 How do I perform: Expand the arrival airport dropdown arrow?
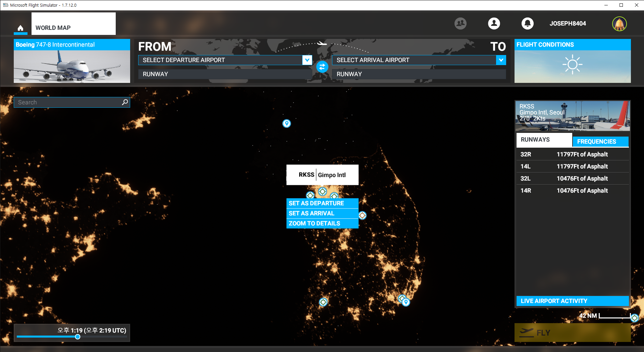pyautogui.click(x=501, y=60)
